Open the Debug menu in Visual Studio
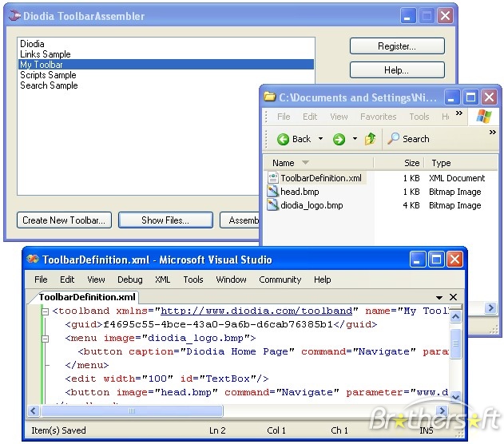Screen dimensions: 504x444 pyautogui.click(x=130, y=279)
